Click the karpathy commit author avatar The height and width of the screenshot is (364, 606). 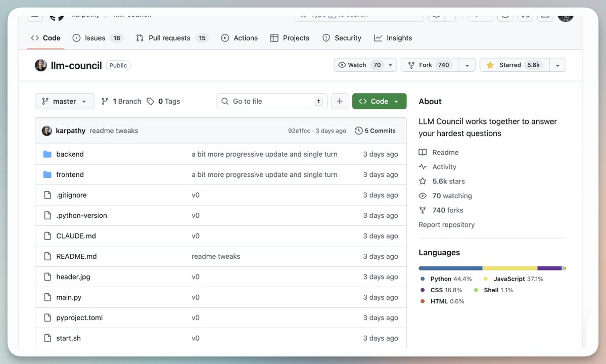coord(47,130)
